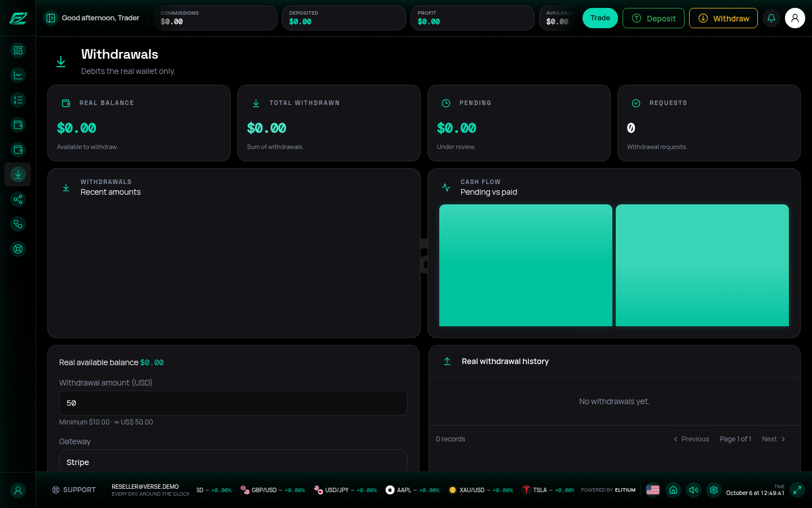Click the notifications bell icon
Screen dimensions: 812x508
coord(771,18)
